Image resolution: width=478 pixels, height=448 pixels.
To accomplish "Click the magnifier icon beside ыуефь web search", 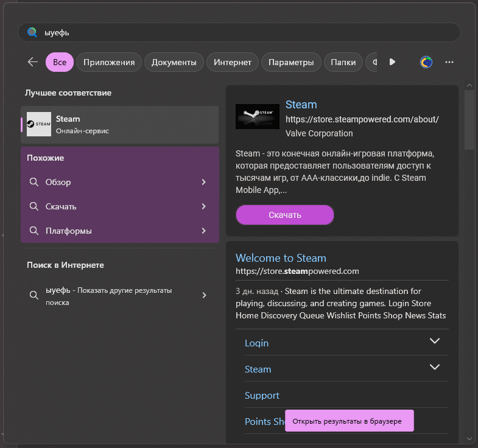I will tap(34, 295).
